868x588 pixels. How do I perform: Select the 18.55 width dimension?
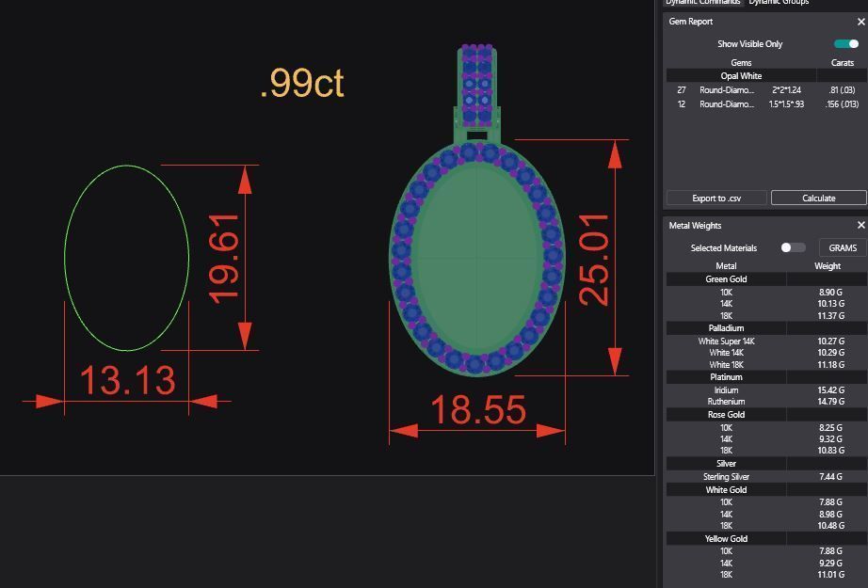477,410
